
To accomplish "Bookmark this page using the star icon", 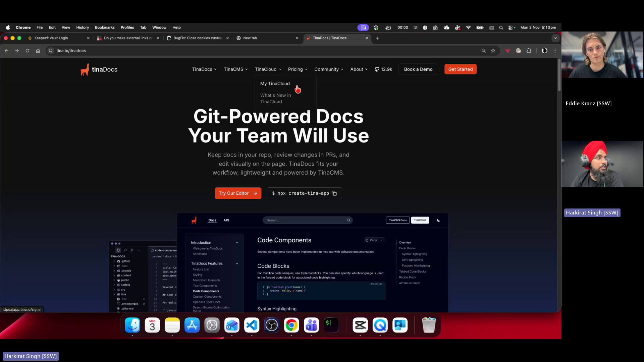I will coord(493,51).
